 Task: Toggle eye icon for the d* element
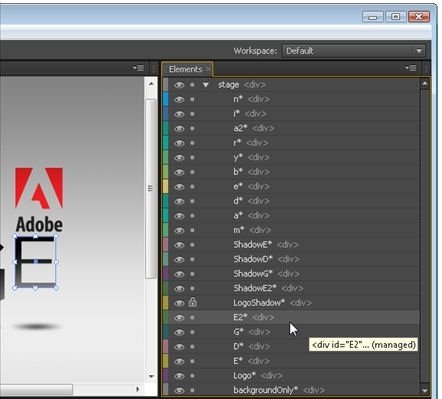click(179, 201)
